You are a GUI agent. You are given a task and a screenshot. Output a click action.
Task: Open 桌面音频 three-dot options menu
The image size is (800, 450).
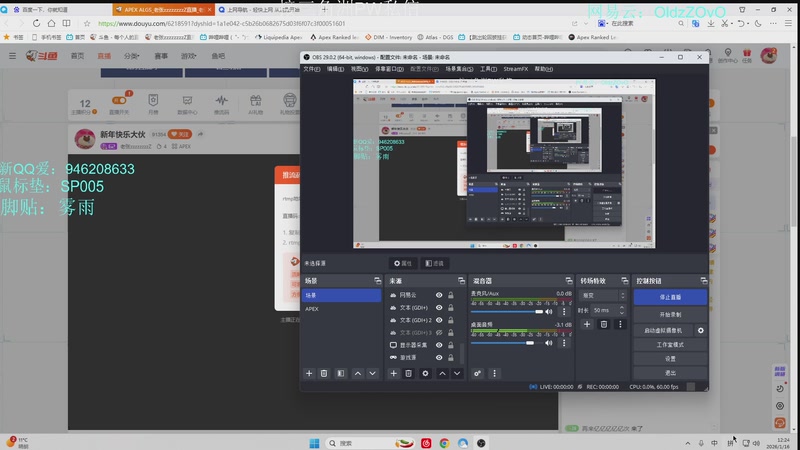564,343
